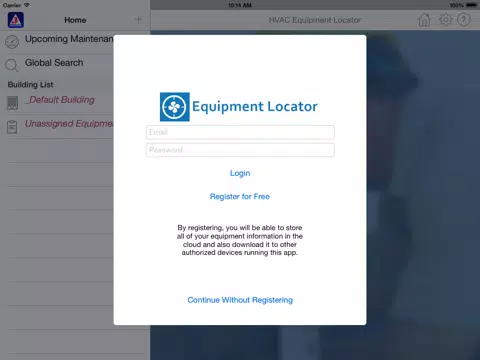Tap the app logo in the sidebar header
The height and width of the screenshot is (360, 480).
pos(16,20)
